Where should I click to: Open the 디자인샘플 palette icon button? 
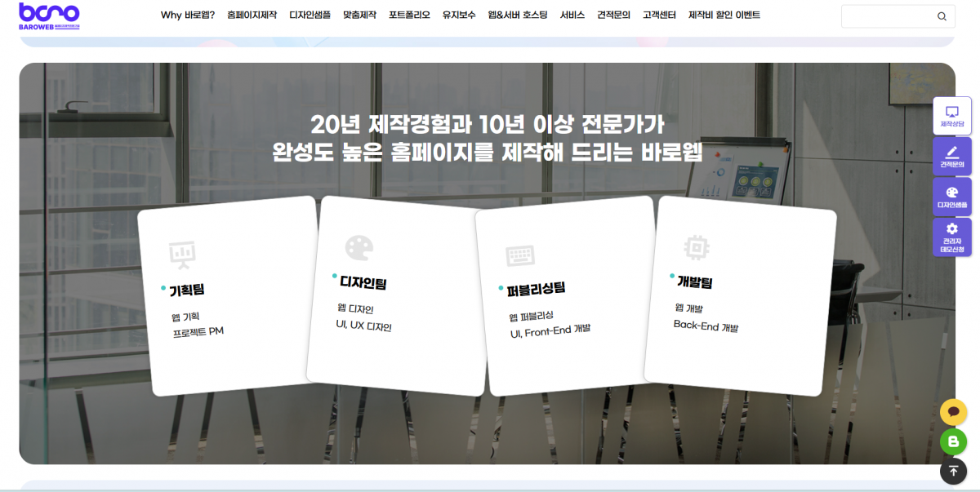951,197
